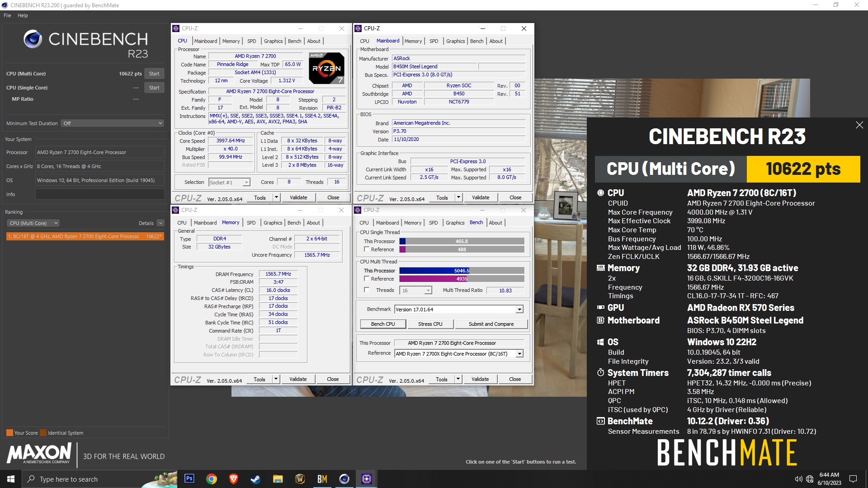Image resolution: width=868 pixels, height=488 pixels.
Task: Click the CPU-Z title icon in the CPU tab window
Action: [x=176, y=28]
